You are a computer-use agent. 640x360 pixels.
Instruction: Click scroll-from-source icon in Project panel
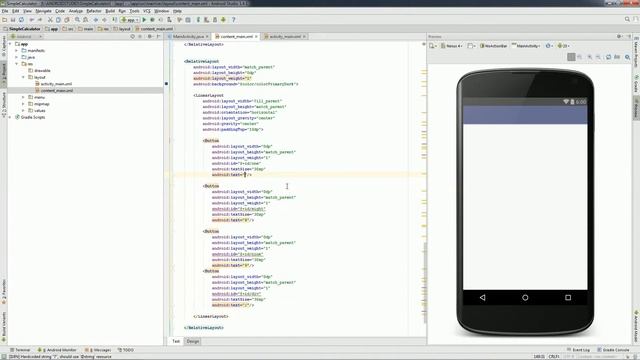[x=132, y=36]
